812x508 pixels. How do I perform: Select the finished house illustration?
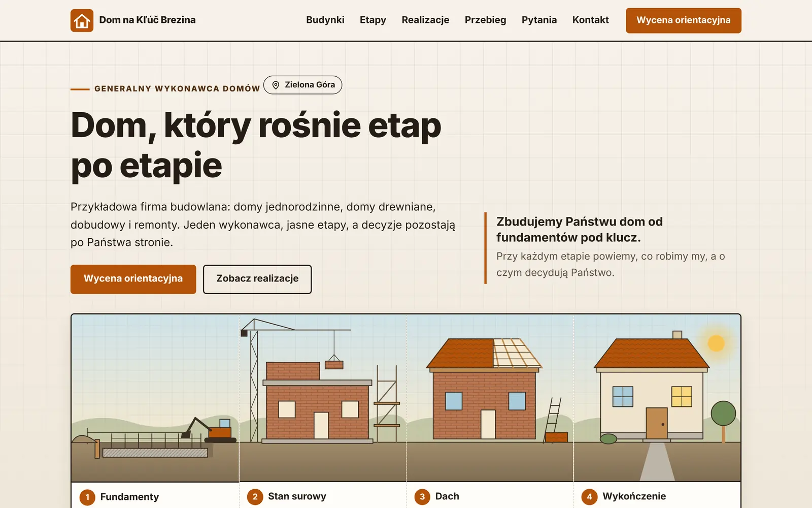pyautogui.click(x=657, y=398)
